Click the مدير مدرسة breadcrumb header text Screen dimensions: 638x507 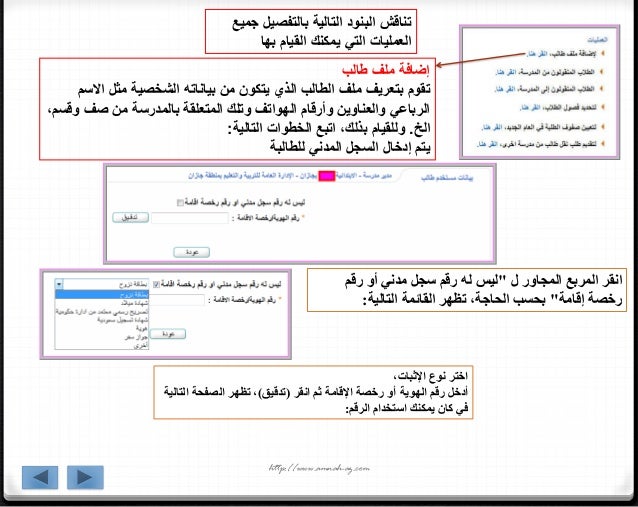point(376,176)
